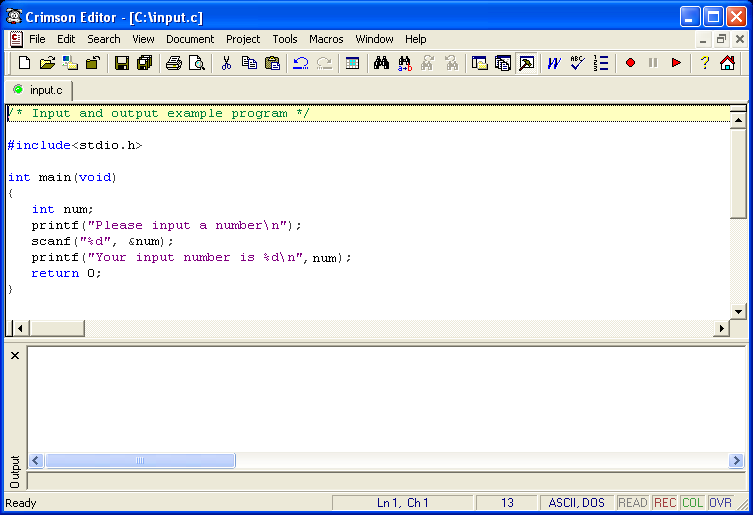Print the document using the printer icon
753x515 pixels.
[174, 63]
